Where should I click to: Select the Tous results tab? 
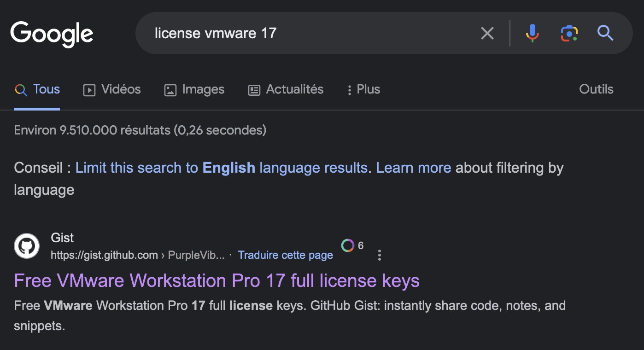(37, 89)
